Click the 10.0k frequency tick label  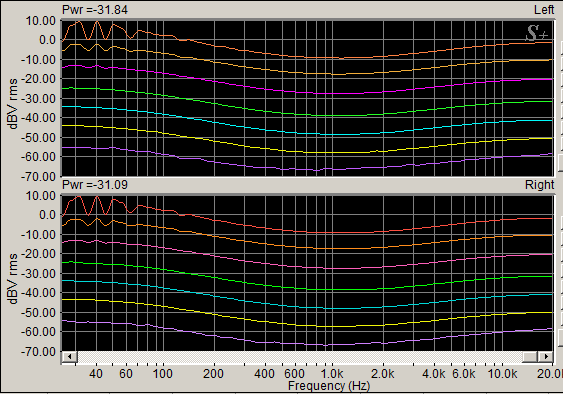point(502,374)
